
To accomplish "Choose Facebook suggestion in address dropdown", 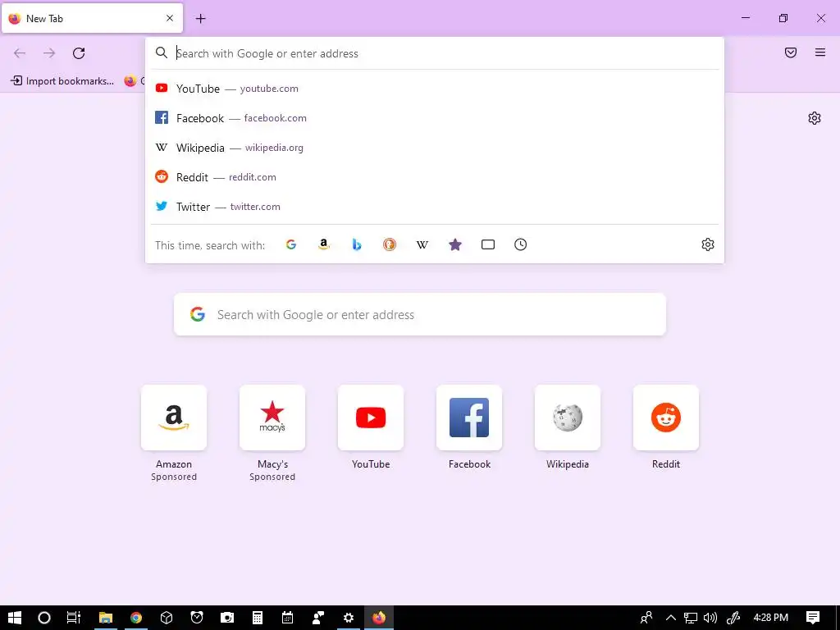I will tap(435, 118).
